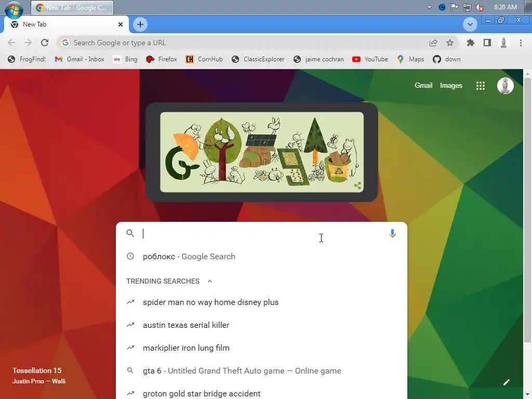
Task: Open the Firefox bookmark
Action: coord(162,59)
